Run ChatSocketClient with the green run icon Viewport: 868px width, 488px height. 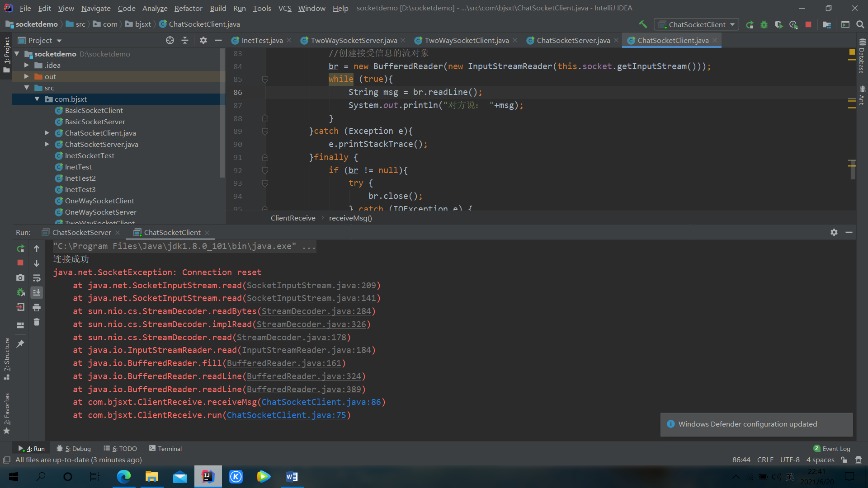750,24
